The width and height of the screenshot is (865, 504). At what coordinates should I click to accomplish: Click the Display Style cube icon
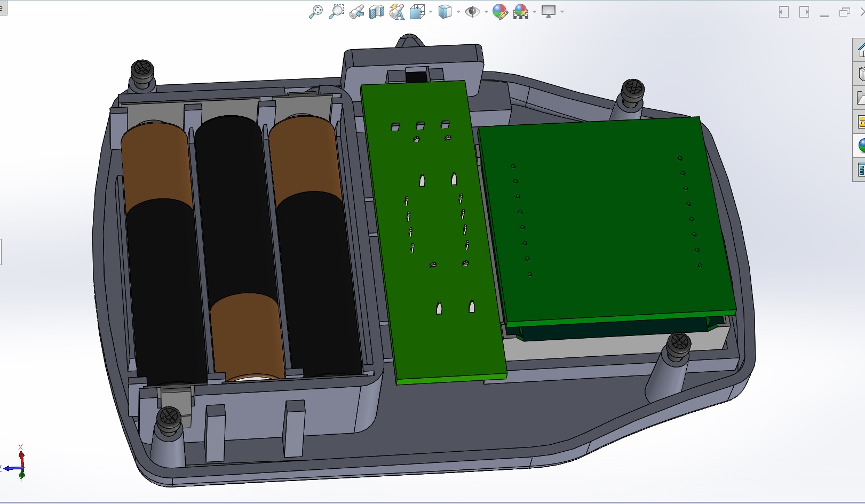point(444,12)
